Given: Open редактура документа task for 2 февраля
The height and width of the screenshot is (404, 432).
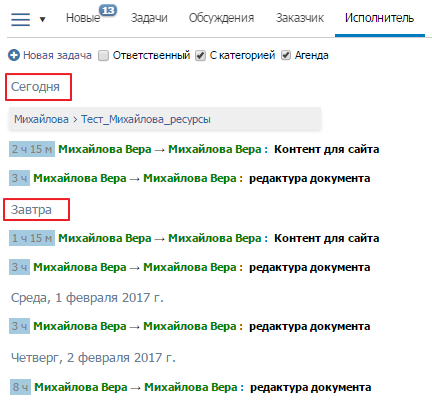Looking at the screenshot, I should [x=310, y=387].
